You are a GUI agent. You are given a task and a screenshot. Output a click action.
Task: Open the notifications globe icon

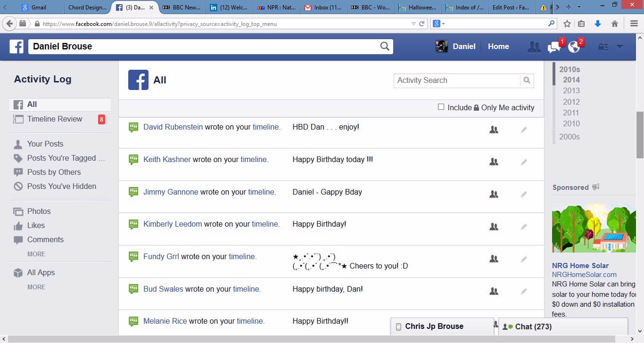(x=574, y=47)
